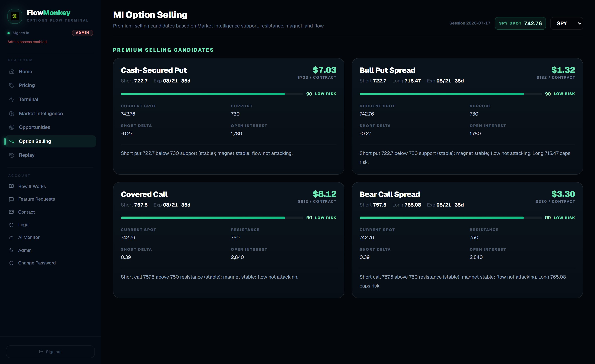This screenshot has height=364, width=595.
Task: Click the Change Password shield icon
Action: (x=11, y=263)
